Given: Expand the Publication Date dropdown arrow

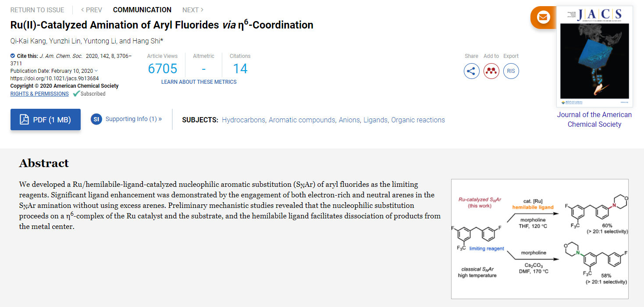Looking at the screenshot, I should tap(96, 71).
